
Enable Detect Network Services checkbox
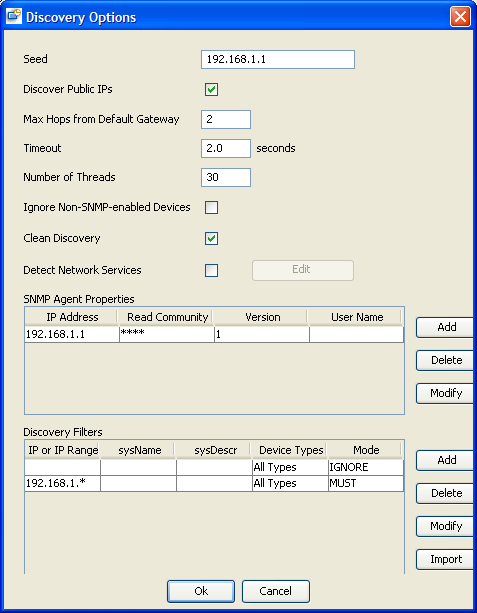212,271
